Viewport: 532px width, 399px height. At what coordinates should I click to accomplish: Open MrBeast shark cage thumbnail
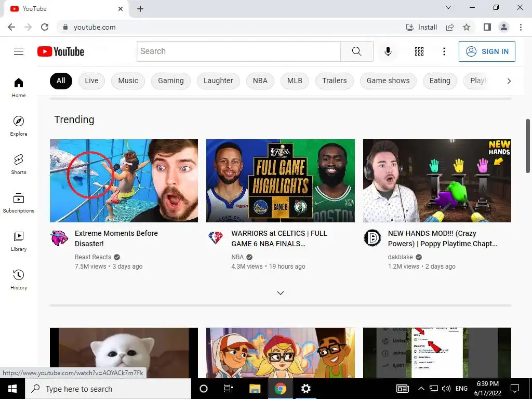coord(124,180)
